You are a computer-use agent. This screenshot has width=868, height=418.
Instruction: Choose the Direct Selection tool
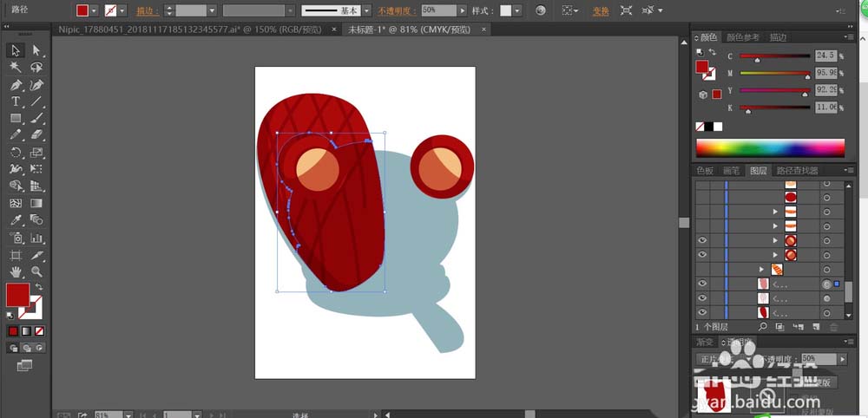[36, 51]
